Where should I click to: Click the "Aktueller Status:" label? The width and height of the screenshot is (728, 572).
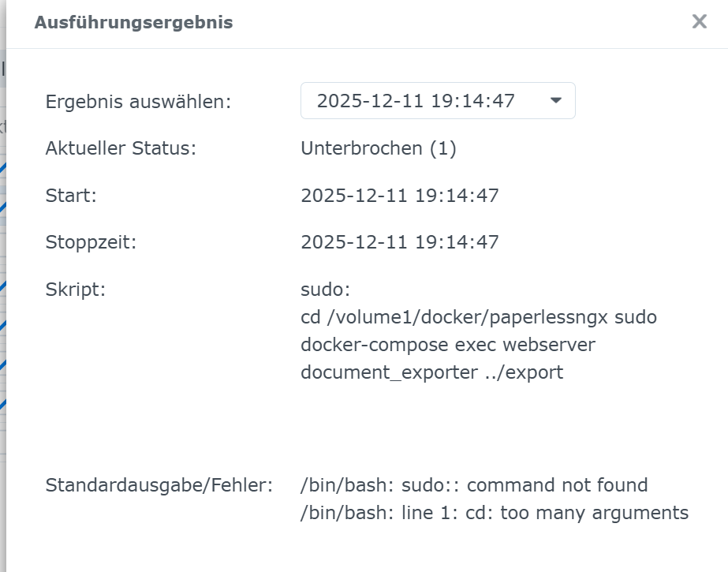point(121,148)
